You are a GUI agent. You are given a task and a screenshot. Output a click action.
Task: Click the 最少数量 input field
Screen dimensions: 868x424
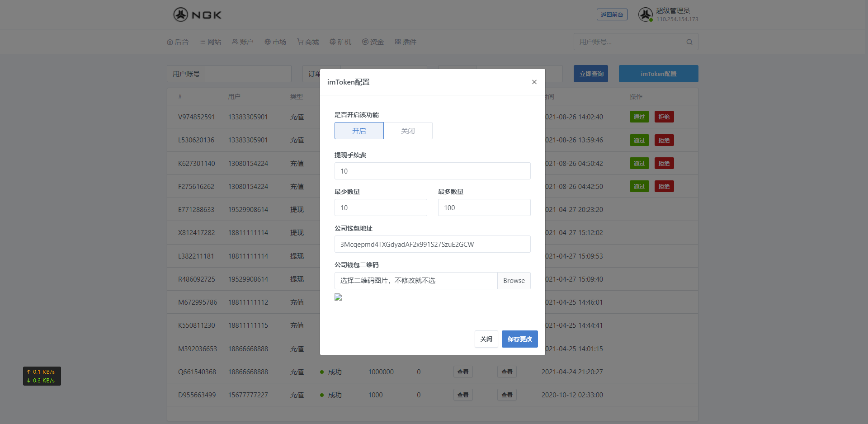381,207
